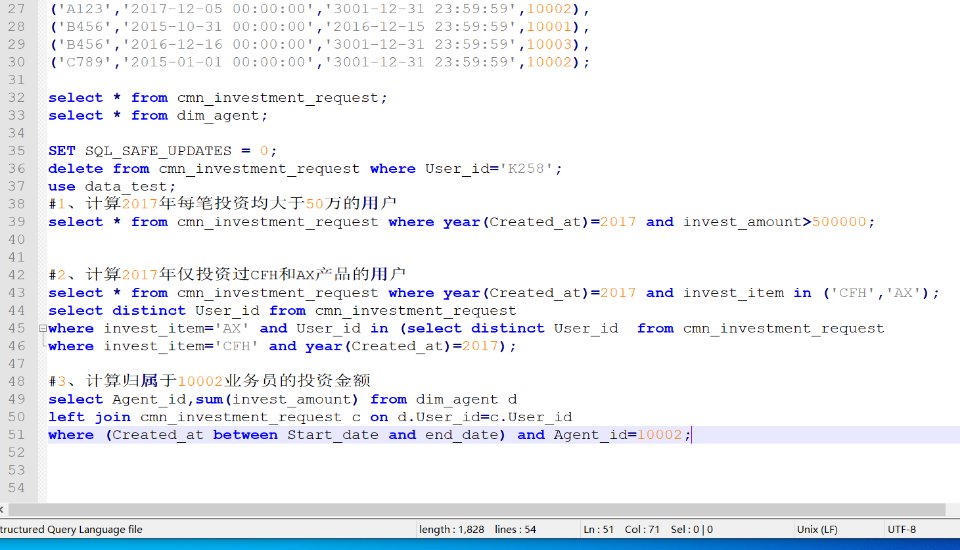Click 'sum' function on line 49

click(x=209, y=399)
